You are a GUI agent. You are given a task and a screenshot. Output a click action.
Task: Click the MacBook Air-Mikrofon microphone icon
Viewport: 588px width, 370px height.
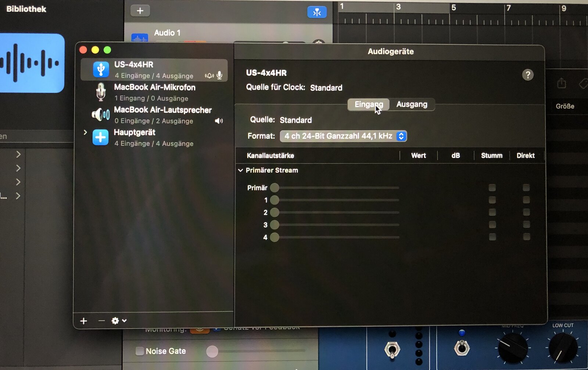(101, 92)
